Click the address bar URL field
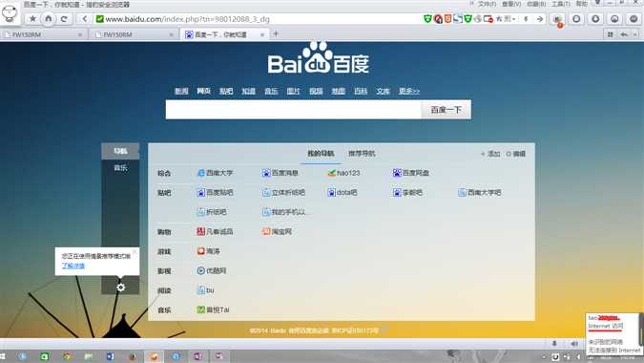The height and width of the screenshot is (363, 644). point(259,19)
